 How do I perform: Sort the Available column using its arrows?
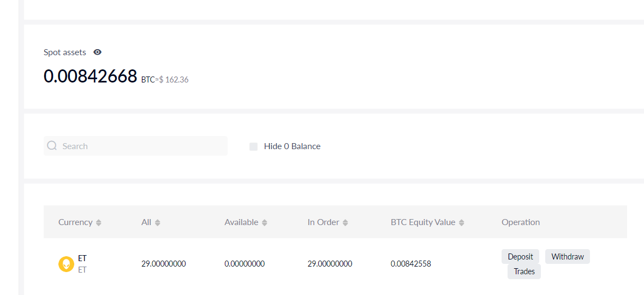click(x=265, y=223)
